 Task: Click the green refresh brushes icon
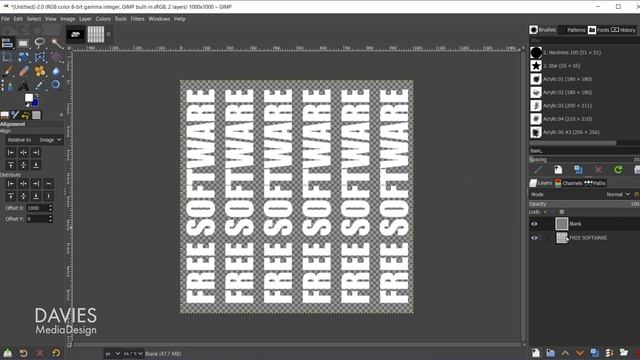618,169
